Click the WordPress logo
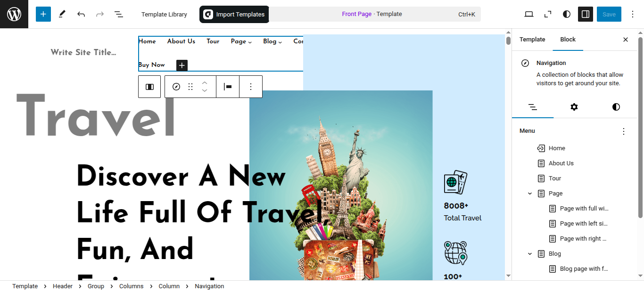644x292 pixels. point(14,14)
